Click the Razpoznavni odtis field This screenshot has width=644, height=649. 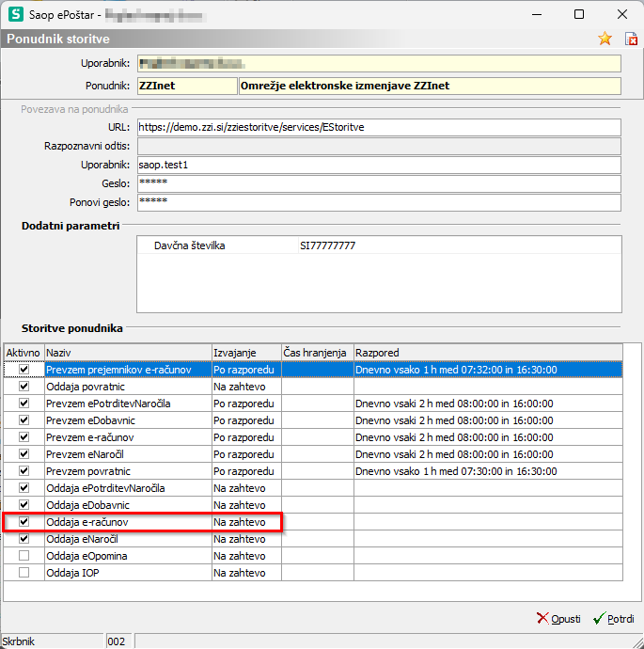[x=379, y=146]
